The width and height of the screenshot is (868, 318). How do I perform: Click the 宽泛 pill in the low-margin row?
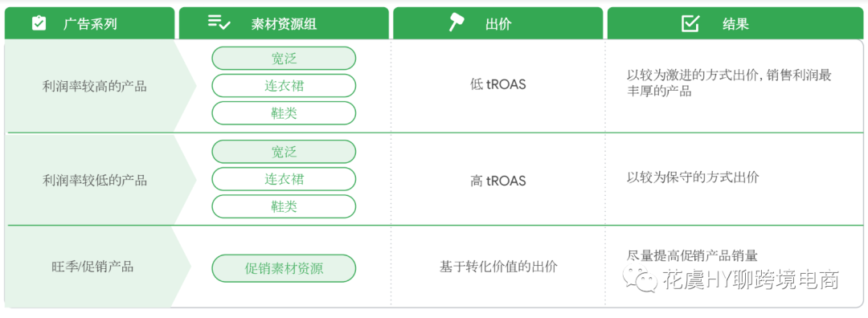point(284,152)
